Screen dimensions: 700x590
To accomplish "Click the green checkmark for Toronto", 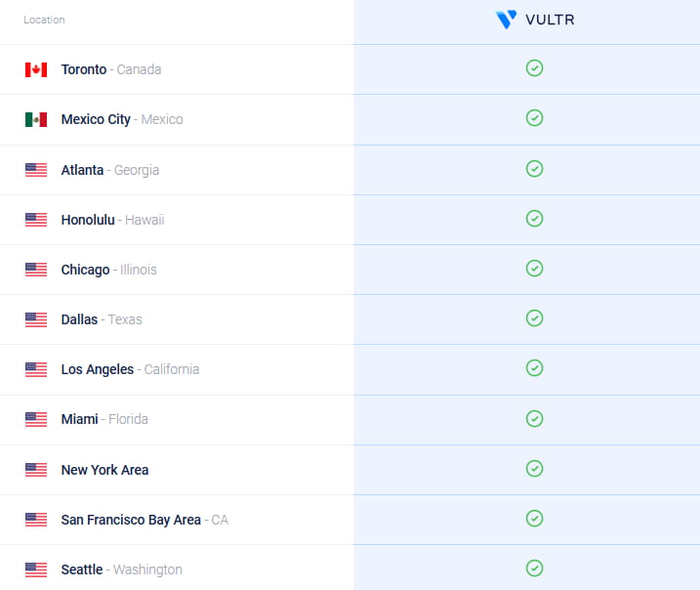I will tap(534, 68).
